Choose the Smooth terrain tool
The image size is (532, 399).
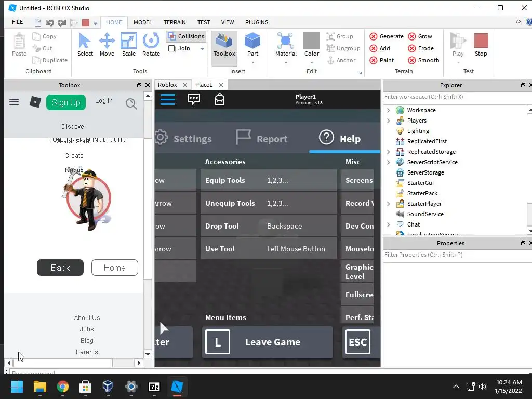pyautogui.click(x=423, y=60)
